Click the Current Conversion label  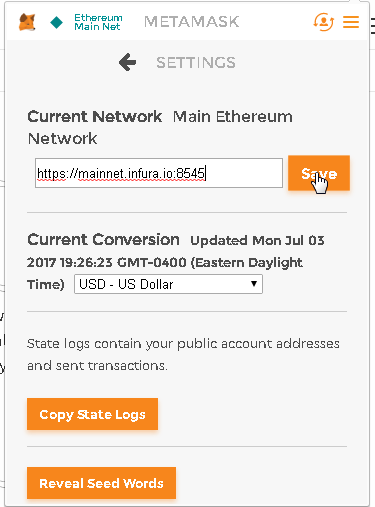coord(103,240)
